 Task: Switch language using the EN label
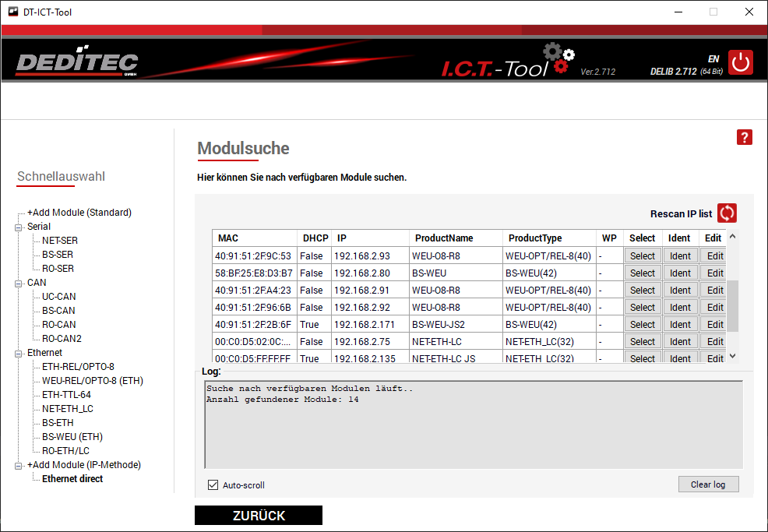tap(713, 58)
